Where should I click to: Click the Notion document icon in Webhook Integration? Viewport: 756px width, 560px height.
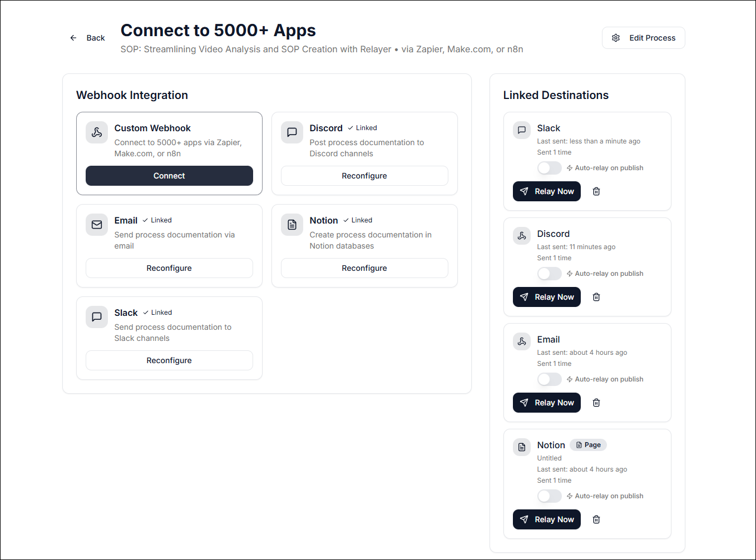(x=291, y=225)
